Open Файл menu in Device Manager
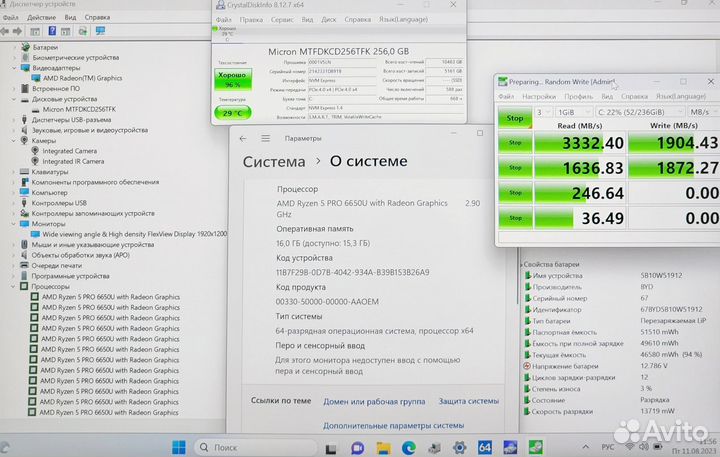 click(10, 17)
